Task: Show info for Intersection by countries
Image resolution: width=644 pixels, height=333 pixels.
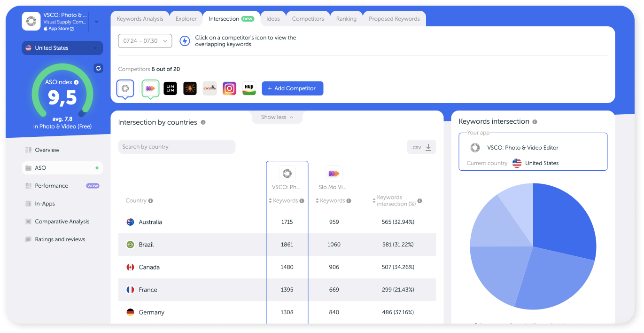Action: coord(203,122)
